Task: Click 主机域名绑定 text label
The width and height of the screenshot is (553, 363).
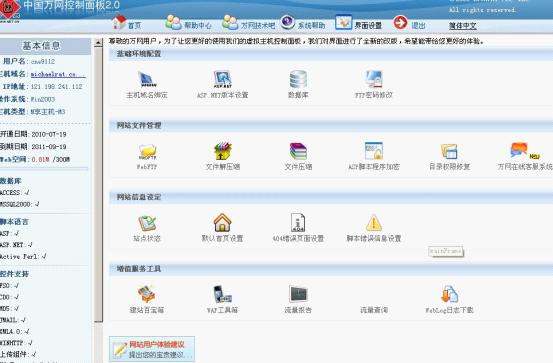Action: click(x=147, y=95)
